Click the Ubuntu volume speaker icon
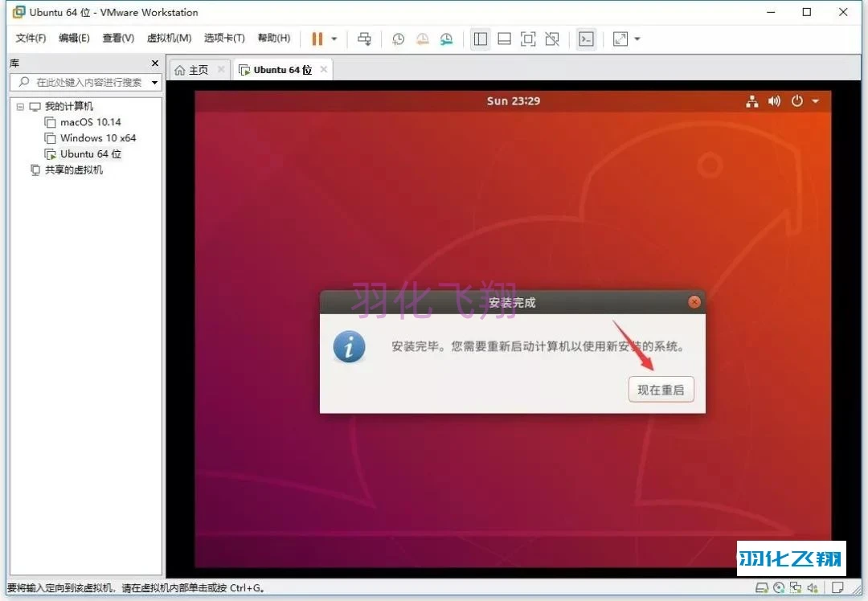 (774, 101)
